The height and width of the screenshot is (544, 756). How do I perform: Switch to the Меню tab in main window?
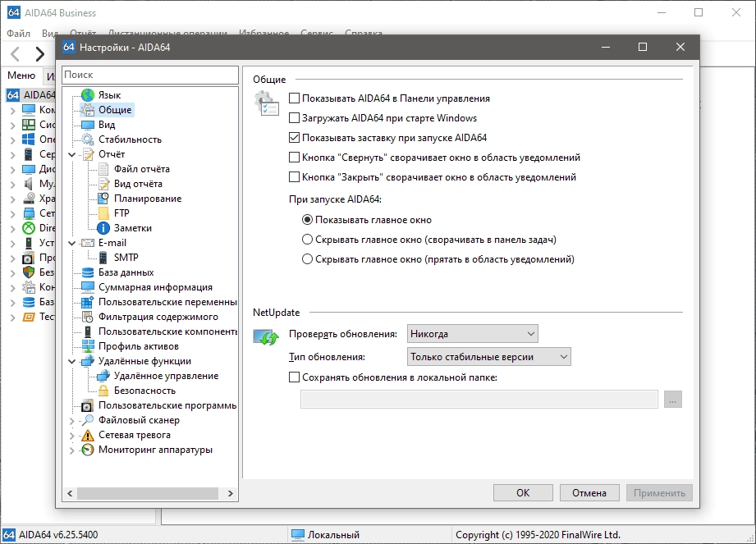pos(21,75)
